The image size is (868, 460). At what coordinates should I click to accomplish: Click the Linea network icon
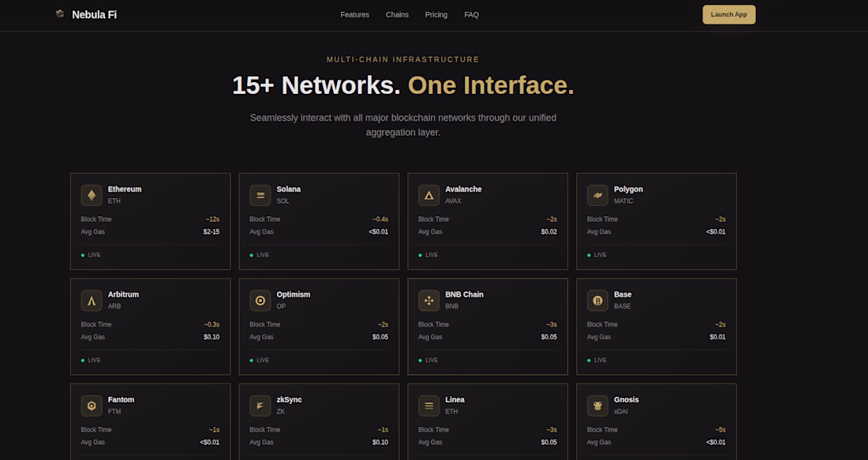pos(429,406)
